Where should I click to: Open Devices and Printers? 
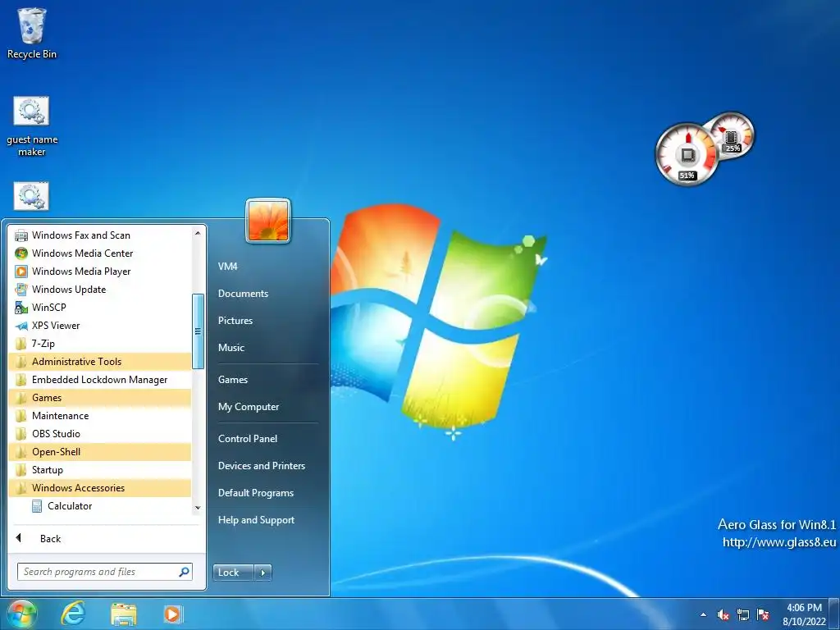[x=262, y=466]
